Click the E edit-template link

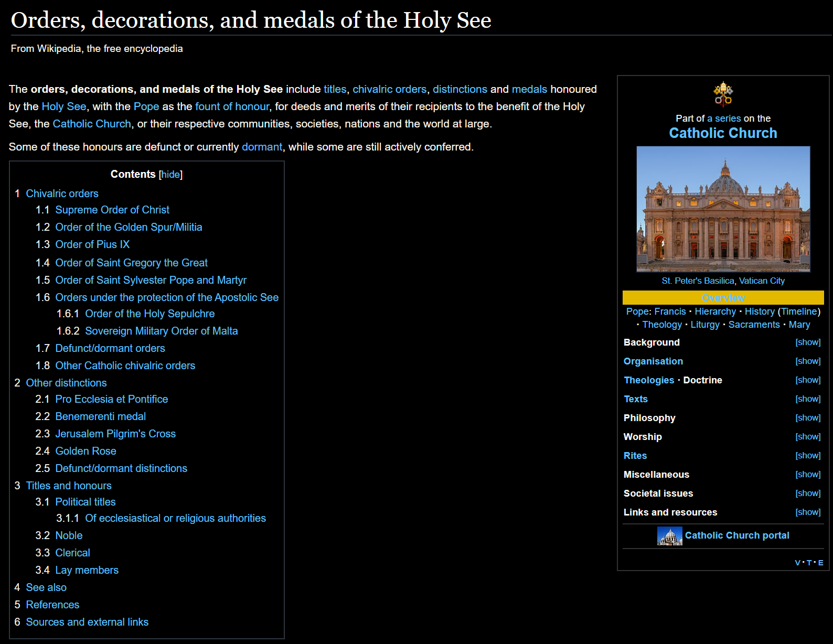click(x=820, y=563)
